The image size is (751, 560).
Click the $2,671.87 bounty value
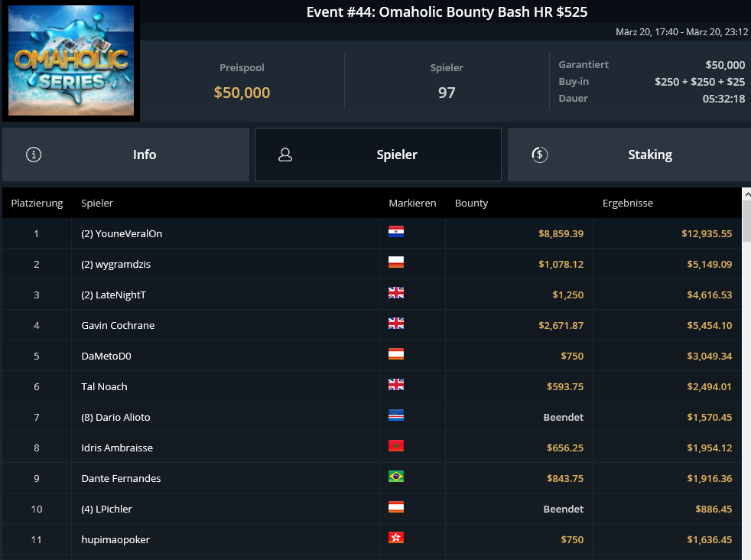(561, 326)
